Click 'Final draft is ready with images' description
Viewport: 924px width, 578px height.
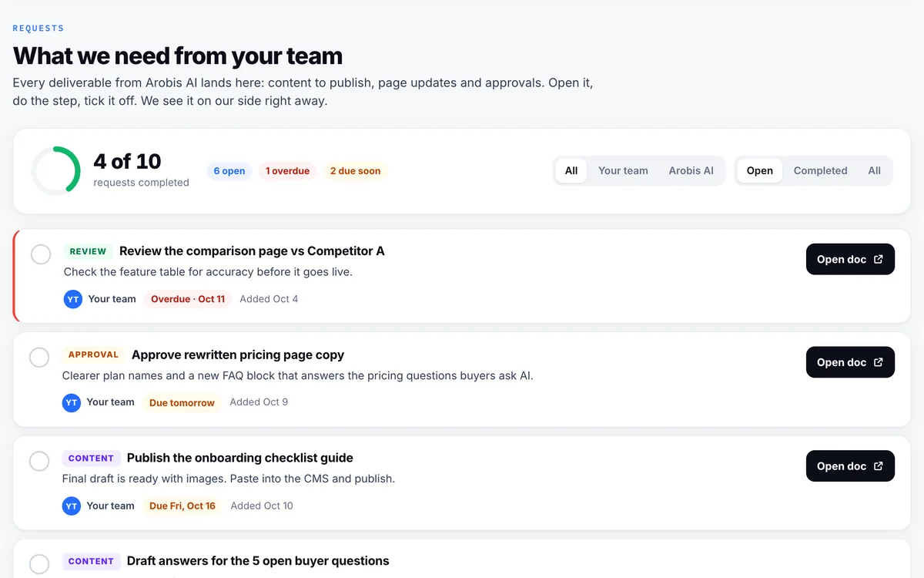point(229,479)
